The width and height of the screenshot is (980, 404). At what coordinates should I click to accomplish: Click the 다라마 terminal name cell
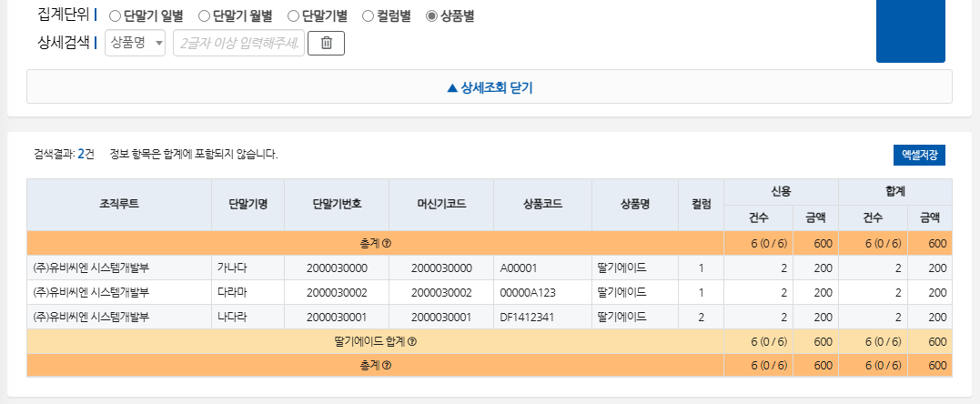click(248, 293)
